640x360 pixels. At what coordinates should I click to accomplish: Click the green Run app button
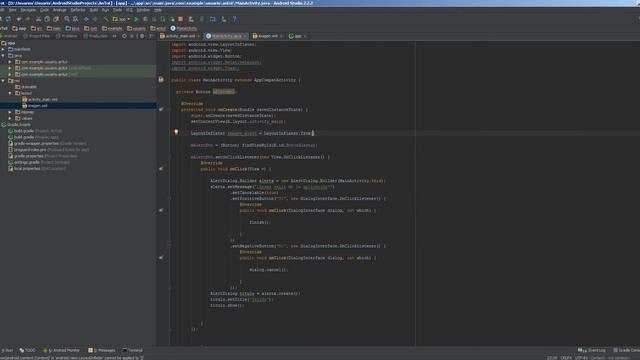(136, 19)
